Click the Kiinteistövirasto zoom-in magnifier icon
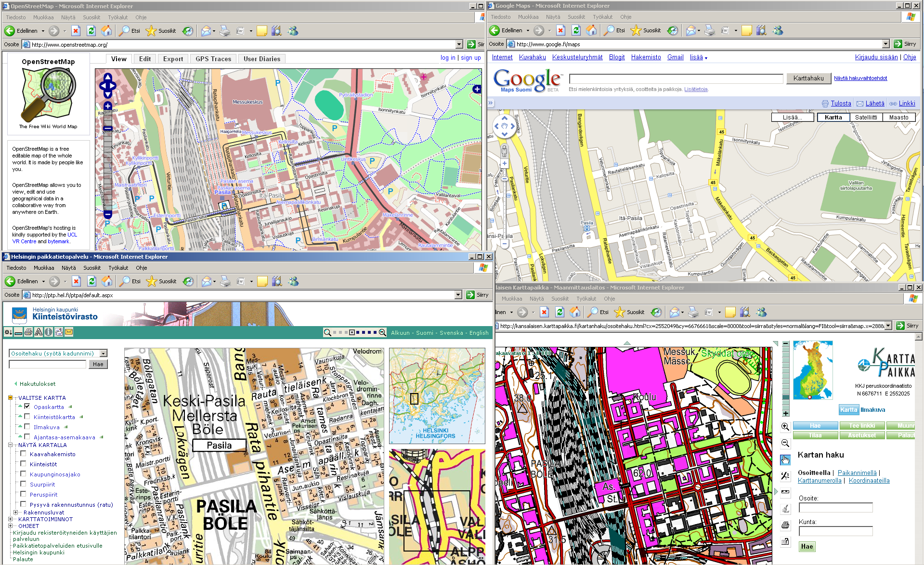 pyautogui.click(x=327, y=332)
